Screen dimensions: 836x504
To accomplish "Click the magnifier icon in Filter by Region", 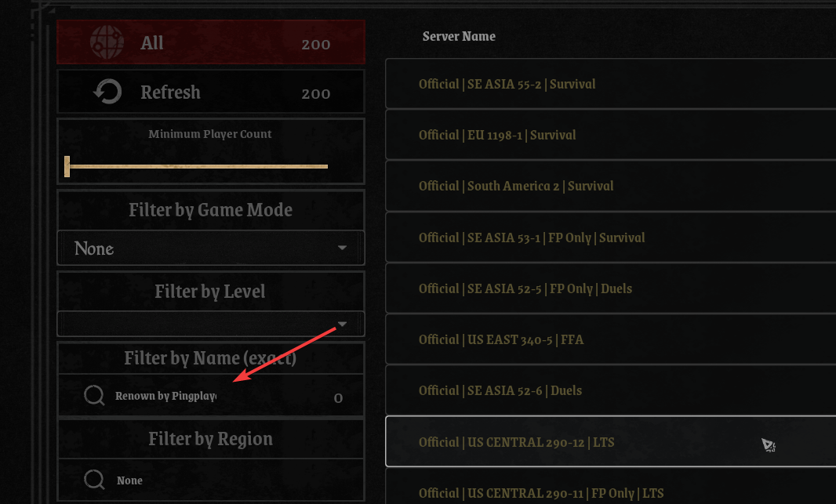I will (x=94, y=480).
